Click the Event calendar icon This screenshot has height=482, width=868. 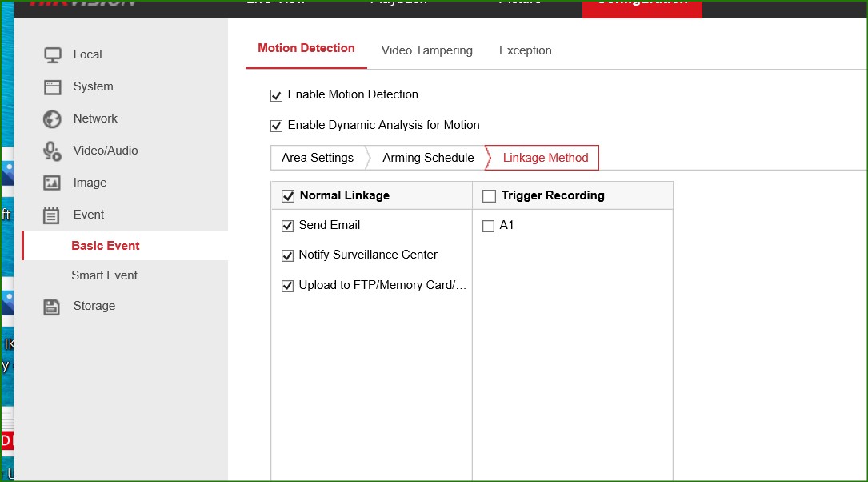click(x=52, y=215)
